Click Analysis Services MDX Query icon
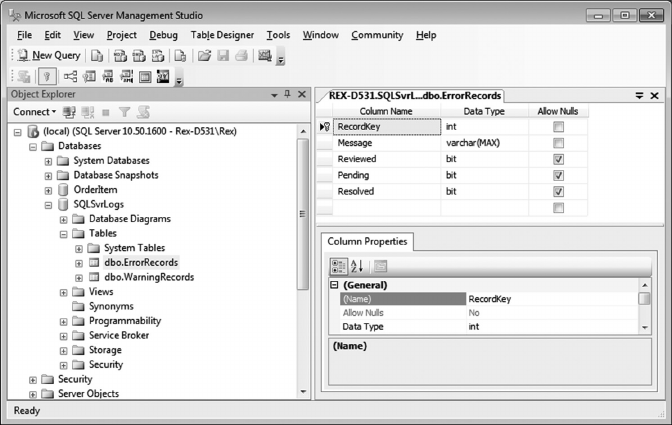Image resolution: width=672 pixels, height=425 pixels. (x=120, y=56)
